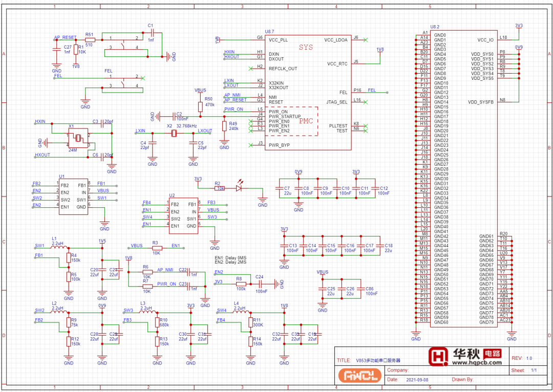Screen dimensions: 553x392
Task: Select the L2 2.2uH inductor symbol
Action: click(x=59, y=312)
